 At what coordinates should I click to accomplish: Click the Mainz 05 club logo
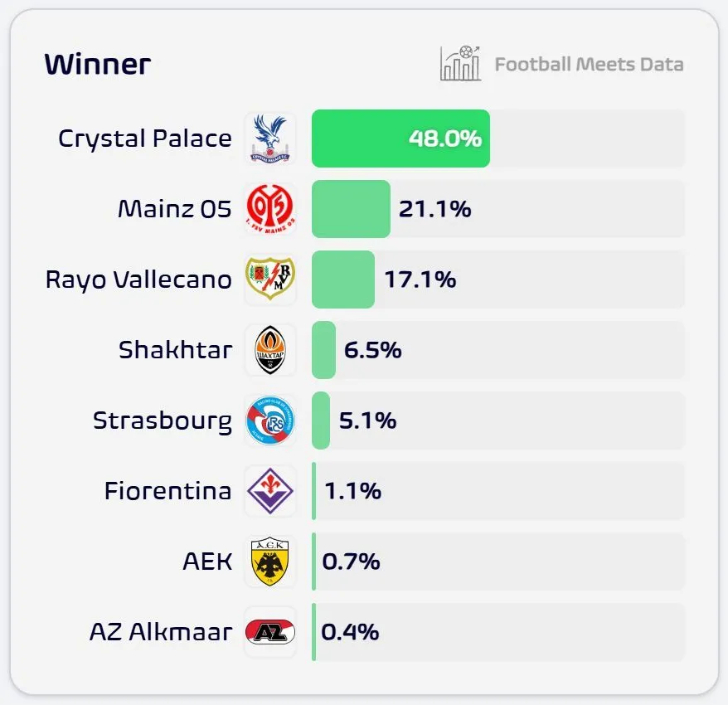pos(270,209)
